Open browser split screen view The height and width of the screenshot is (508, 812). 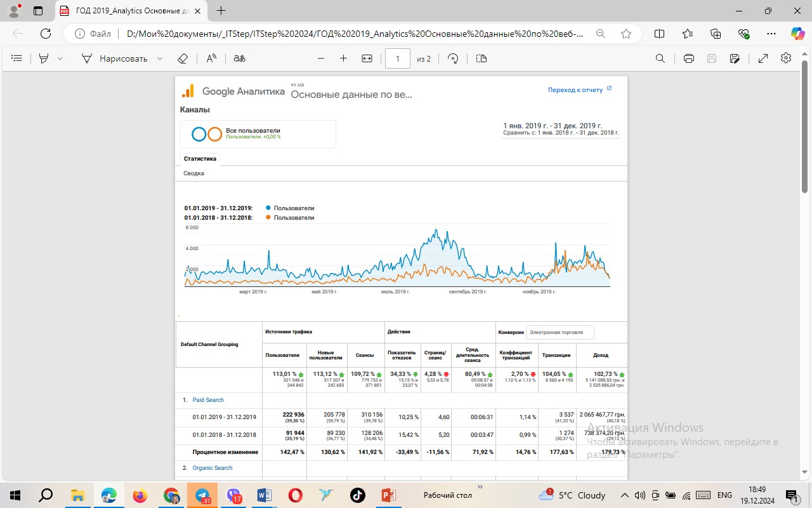click(659, 34)
